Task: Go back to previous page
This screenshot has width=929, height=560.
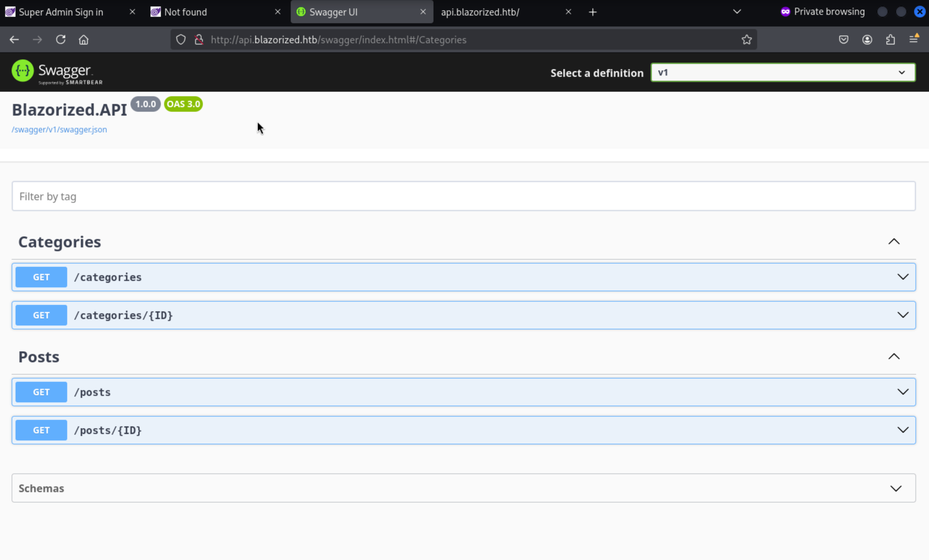Action: (14, 40)
